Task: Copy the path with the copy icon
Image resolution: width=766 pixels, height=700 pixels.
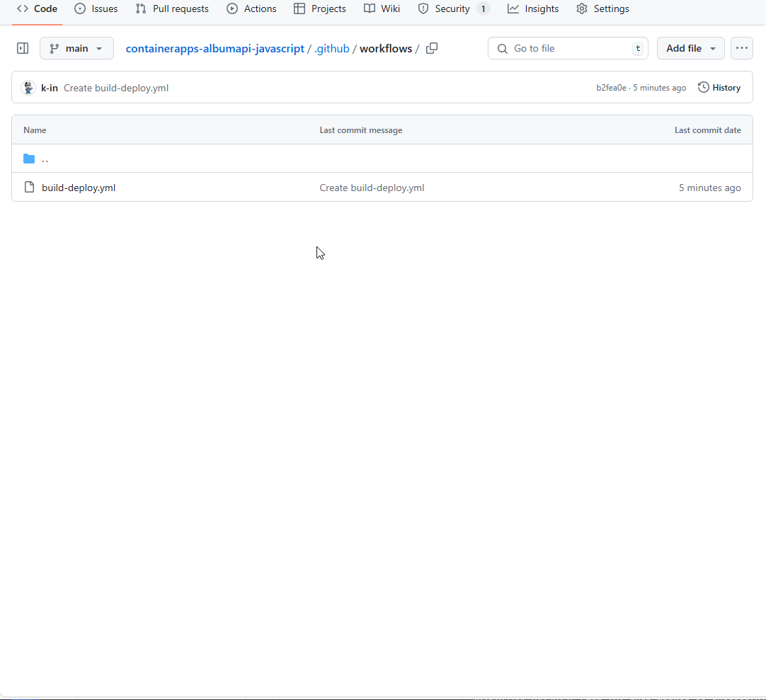Action: click(432, 48)
